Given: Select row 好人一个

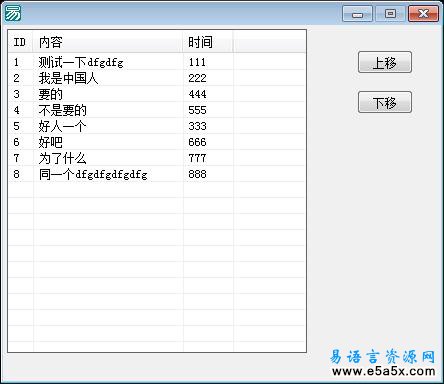Looking at the screenshot, I should [x=156, y=126].
